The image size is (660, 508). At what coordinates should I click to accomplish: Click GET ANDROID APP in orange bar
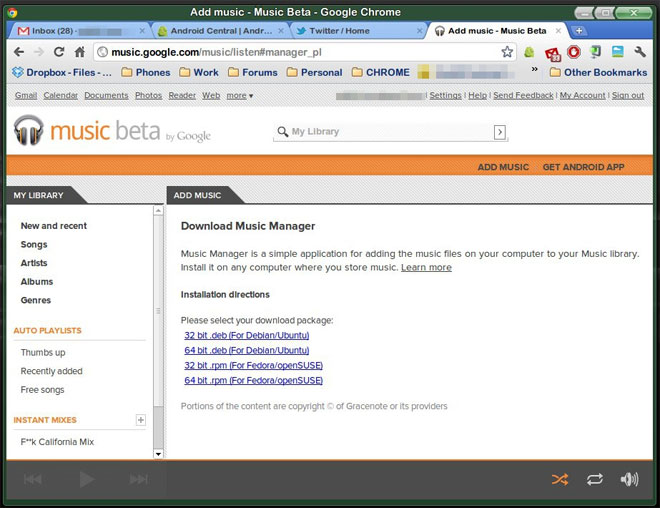[583, 167]
